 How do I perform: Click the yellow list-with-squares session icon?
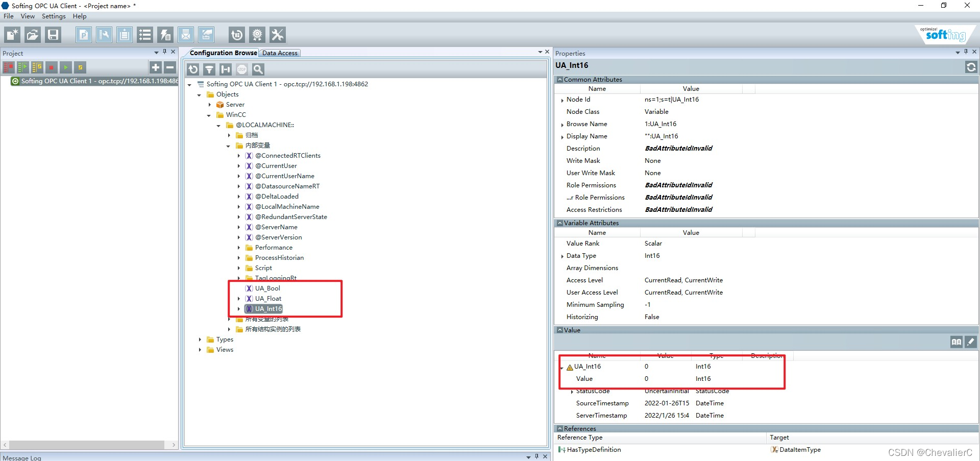coord(37,67)
